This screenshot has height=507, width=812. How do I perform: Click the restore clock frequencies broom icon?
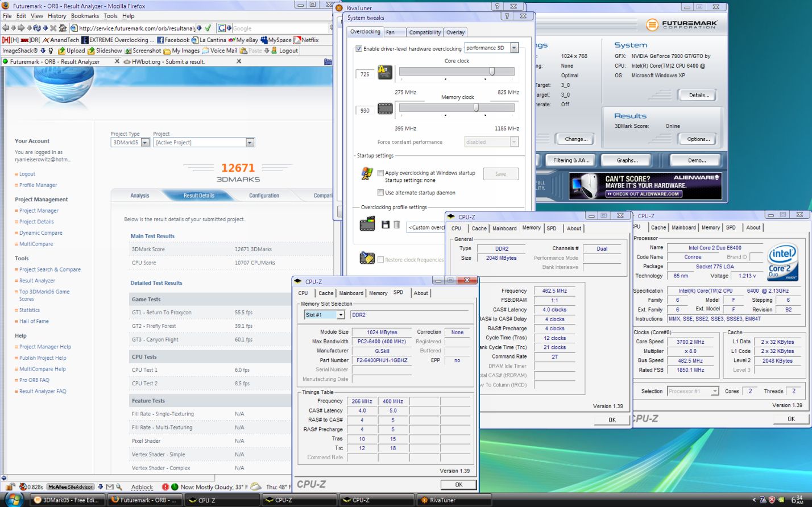pyautogui.click(x=367, y=258)
